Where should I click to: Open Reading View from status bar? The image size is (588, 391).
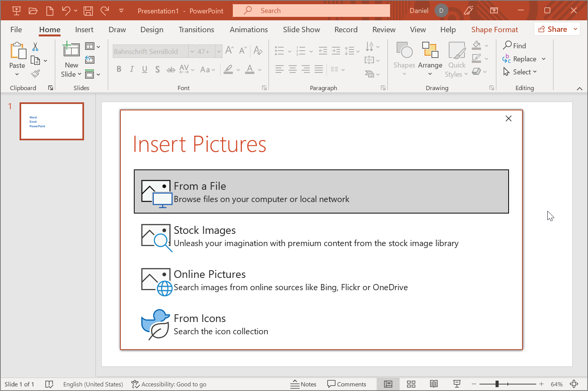coord(434,384)
